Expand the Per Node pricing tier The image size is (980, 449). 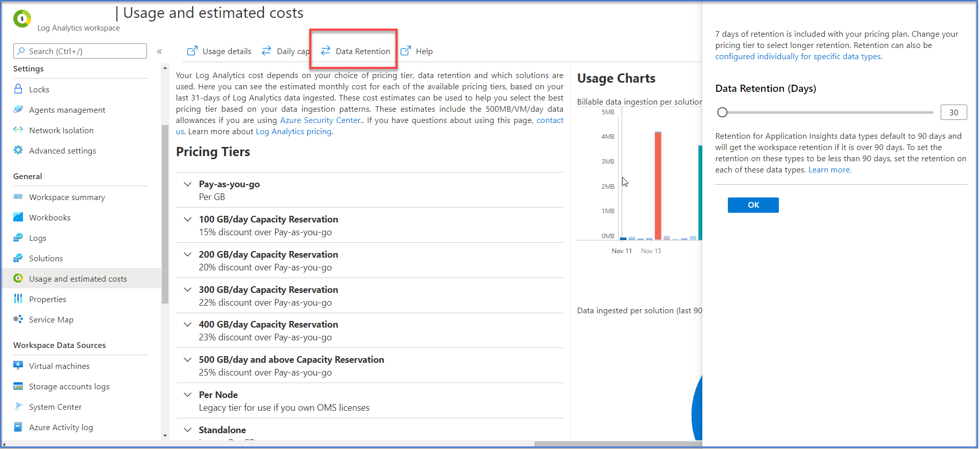click(x=188, y=395)
